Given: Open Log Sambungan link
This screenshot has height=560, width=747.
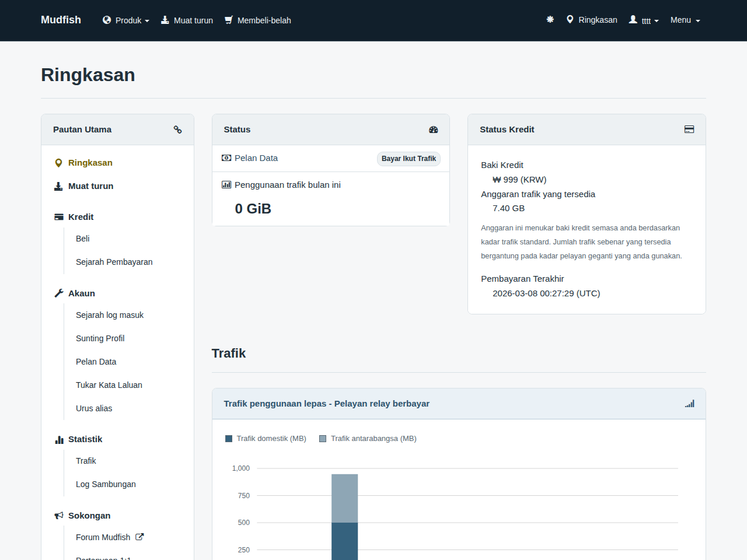Looking at the screenshot, I should (106, 484).
